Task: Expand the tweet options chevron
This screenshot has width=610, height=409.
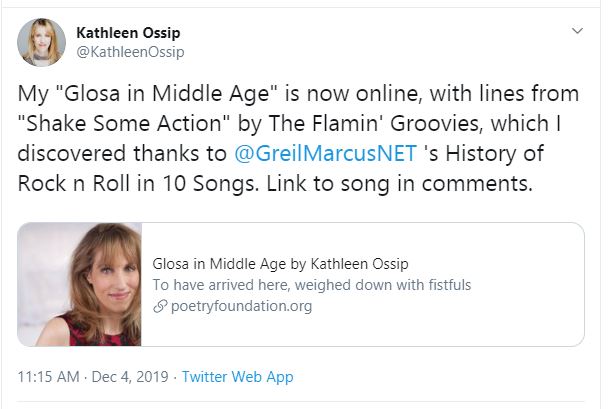Action: click(577, 32)
